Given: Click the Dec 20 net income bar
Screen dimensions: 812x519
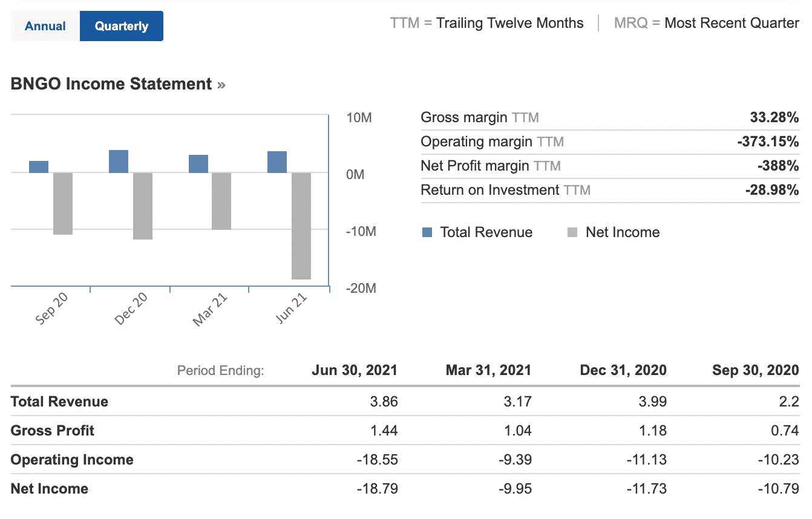Looking at the screenshot, I should click(x=143, y=206).
